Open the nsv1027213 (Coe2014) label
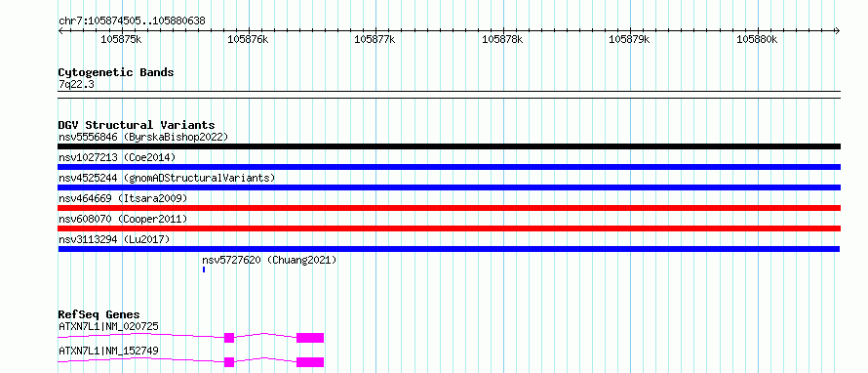The image size is (868, 373). [x=117, y=157]
